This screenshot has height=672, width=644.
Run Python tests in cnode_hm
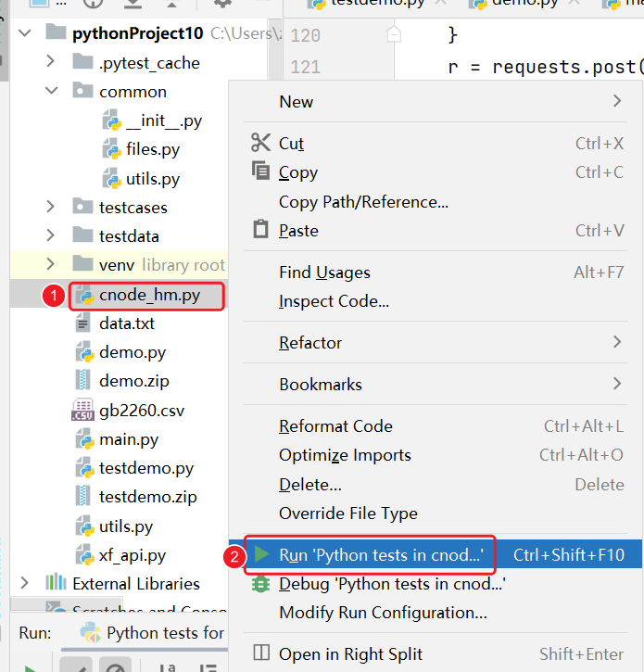[x=436, y=554]
